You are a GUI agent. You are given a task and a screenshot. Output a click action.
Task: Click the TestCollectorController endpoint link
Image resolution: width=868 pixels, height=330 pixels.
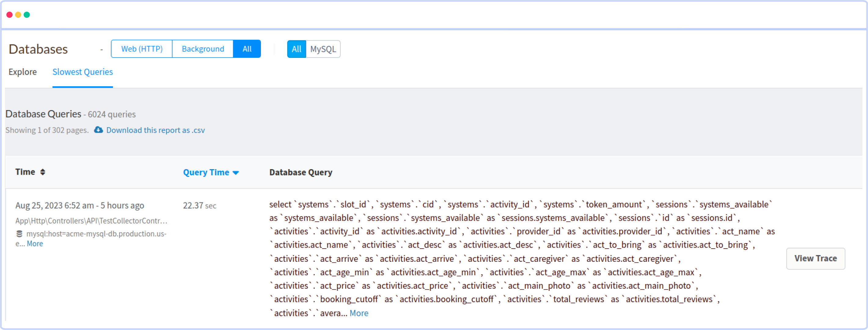point(91,221)
